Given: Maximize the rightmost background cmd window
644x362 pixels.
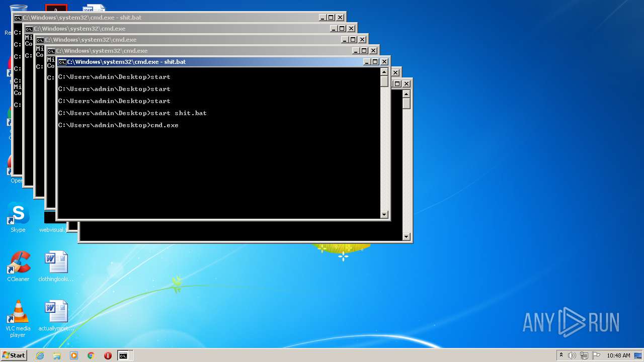Looking at the screenshot, I should coord(397,84).
